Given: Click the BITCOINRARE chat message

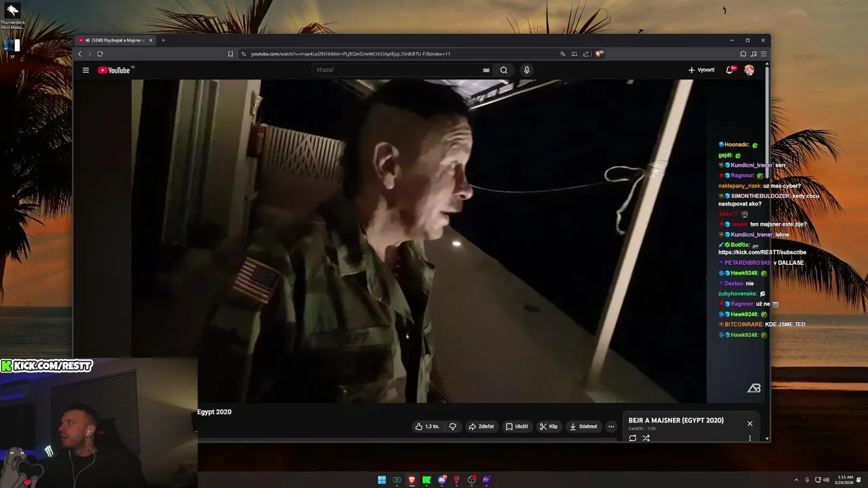Looking at the screenshot, I should (x=762, y=324).
